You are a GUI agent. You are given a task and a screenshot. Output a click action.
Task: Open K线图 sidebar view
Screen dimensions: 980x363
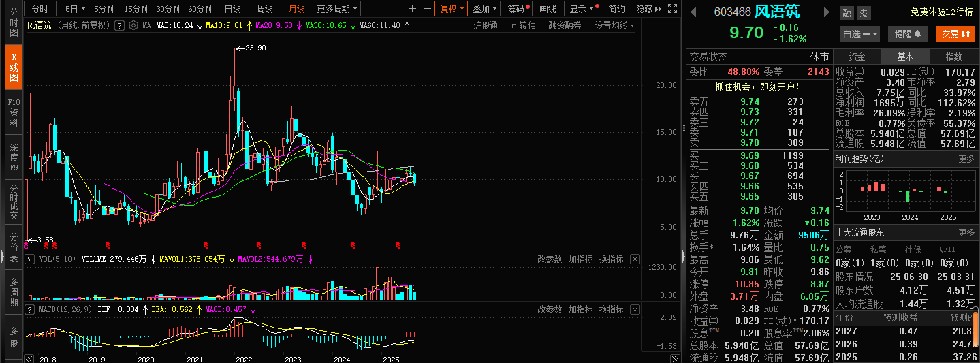[x=14, y=67]
